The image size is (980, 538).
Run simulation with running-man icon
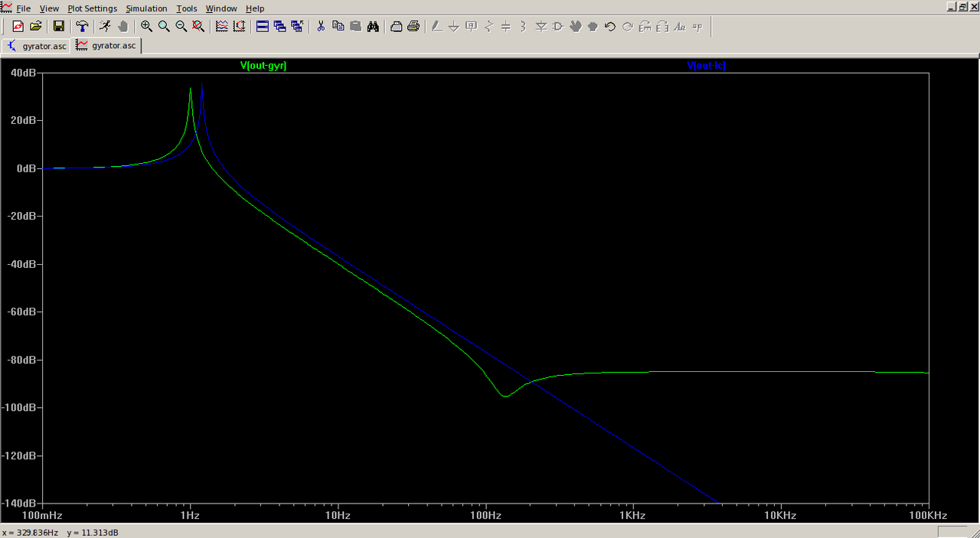pyautogui.click(x=105, y=26)
